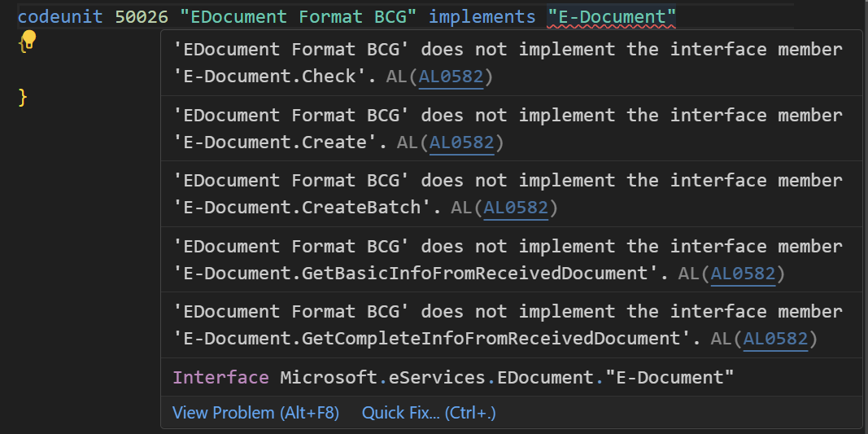The image size is (868, 434).
Task: Open AL0582 link for GetCompleteInfoFromReceivedDocument error
Action: pyautogui.click(x=775, y=339)
